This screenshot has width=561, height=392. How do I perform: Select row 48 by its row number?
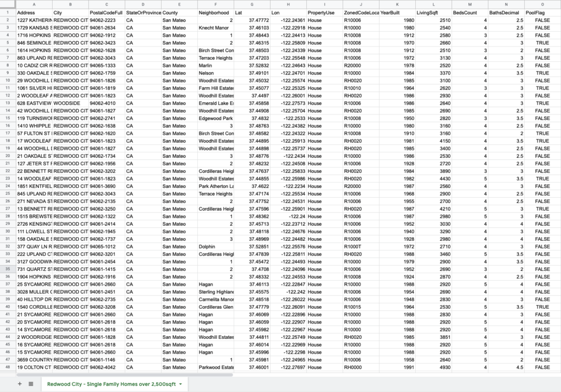(x=8, y=367)
